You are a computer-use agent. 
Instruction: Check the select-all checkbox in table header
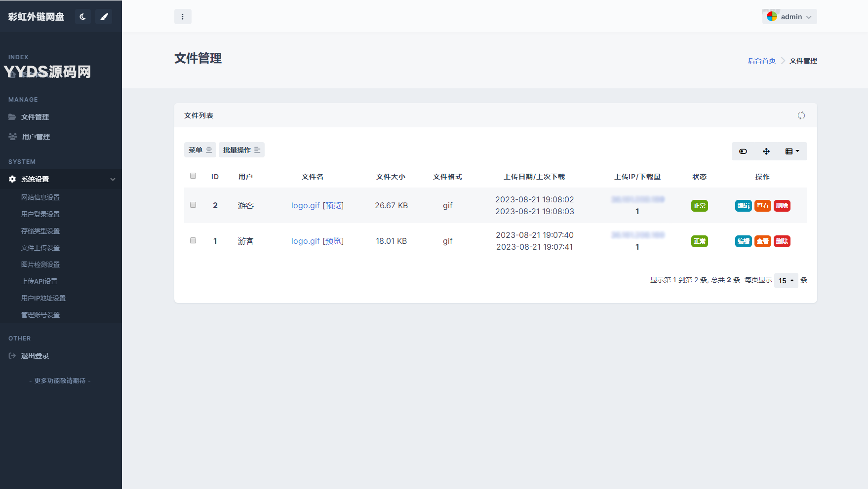click(193, 176)
